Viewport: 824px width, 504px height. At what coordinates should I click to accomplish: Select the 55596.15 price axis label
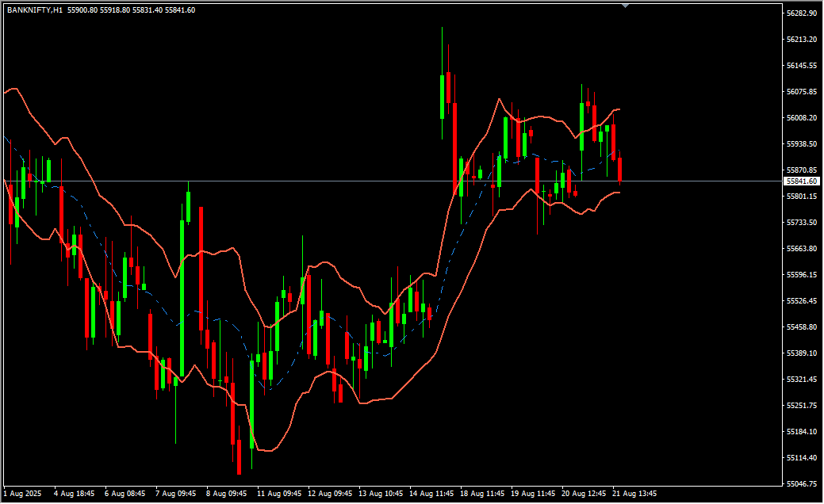click(x=802, y=275)
